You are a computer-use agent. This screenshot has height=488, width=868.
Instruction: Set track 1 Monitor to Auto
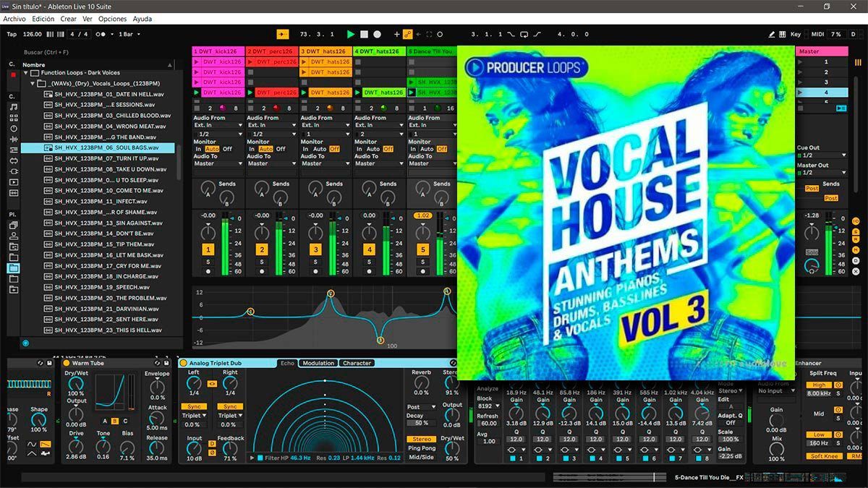213,149
